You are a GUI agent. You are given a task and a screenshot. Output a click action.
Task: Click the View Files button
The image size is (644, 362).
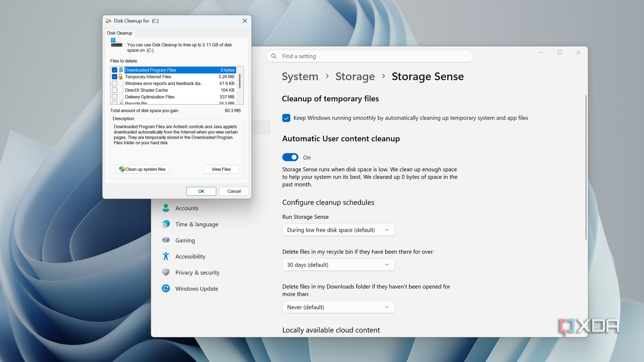221,169
